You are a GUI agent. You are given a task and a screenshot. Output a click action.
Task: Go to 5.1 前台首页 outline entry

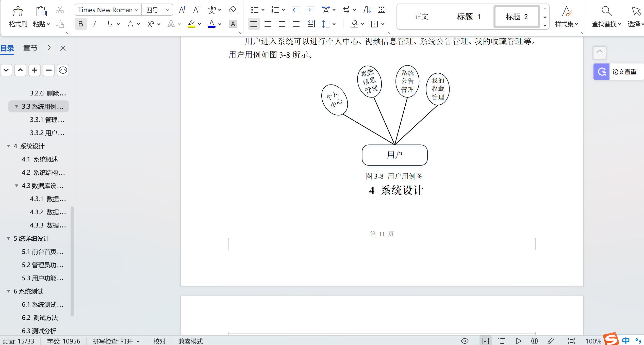tap(43, 252)
